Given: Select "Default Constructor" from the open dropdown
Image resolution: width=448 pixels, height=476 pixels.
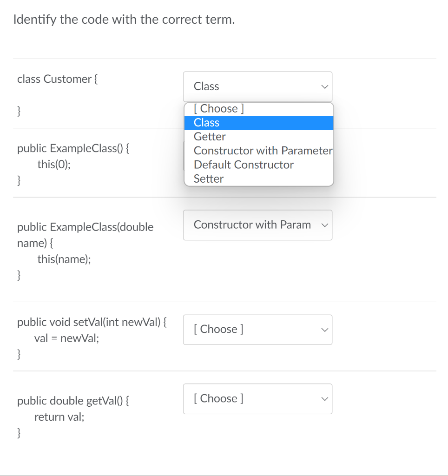Looking at the screenshot, I should (x=244, y=165).
